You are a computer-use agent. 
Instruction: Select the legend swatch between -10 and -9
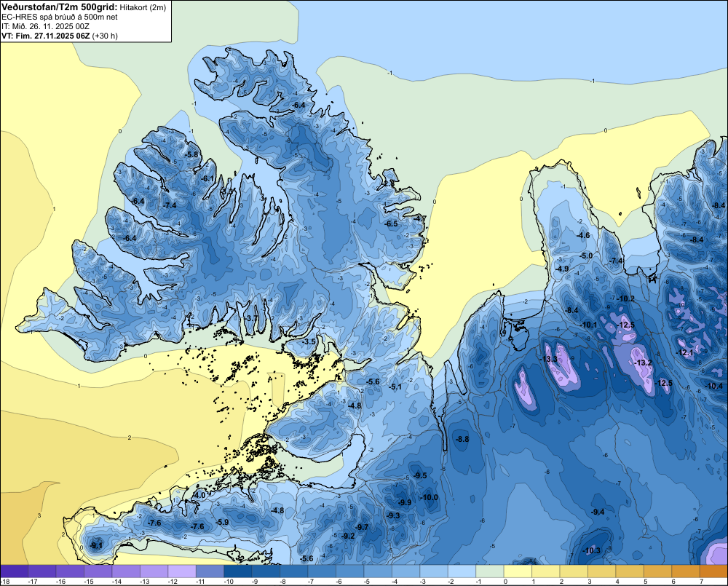[238, 571]
